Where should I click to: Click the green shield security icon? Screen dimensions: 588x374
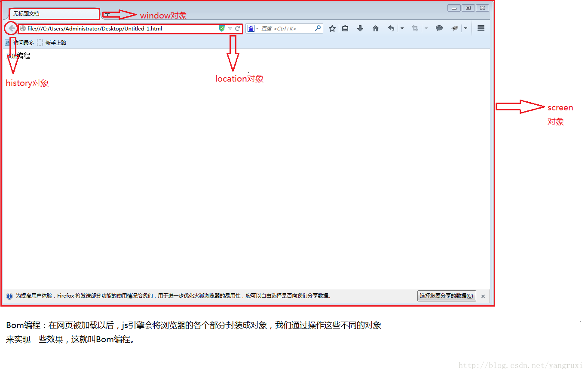[x=222, y=28]
